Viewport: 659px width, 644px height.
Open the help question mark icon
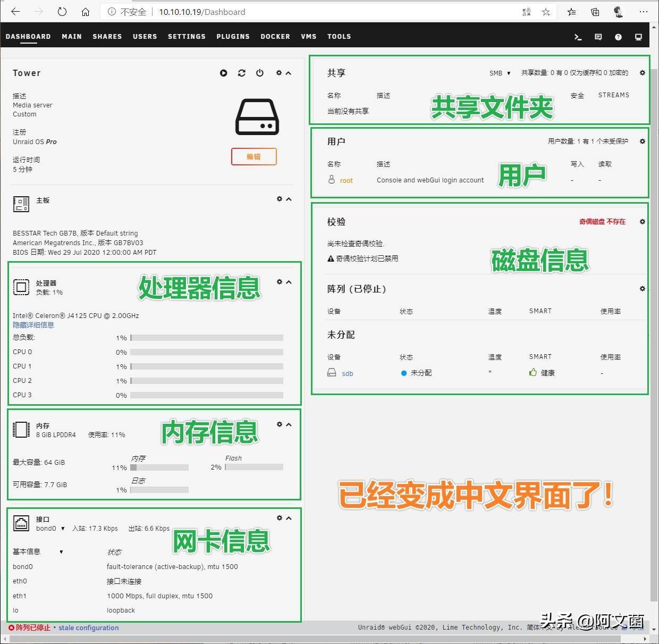618,37
